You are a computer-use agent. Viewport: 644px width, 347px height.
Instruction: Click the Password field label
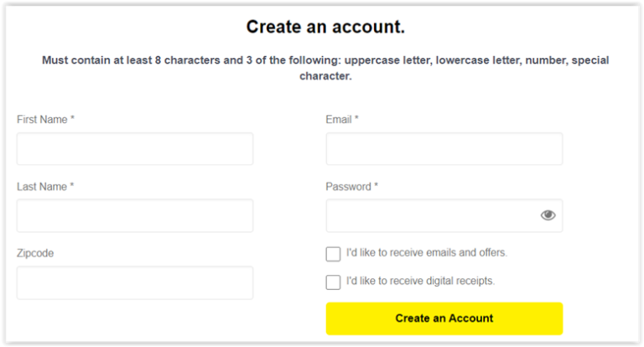tap(348, 187)
